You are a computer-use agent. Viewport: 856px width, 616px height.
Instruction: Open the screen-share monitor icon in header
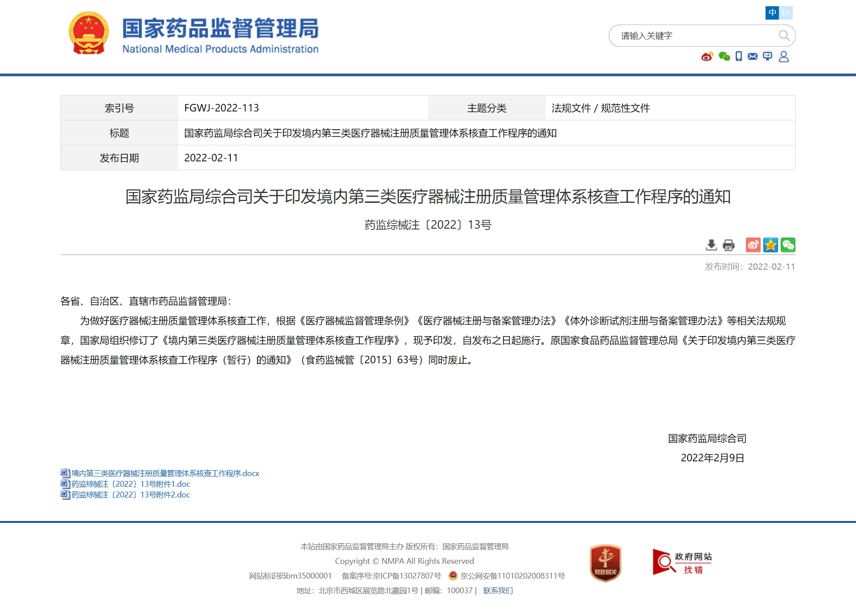(767, 57)
